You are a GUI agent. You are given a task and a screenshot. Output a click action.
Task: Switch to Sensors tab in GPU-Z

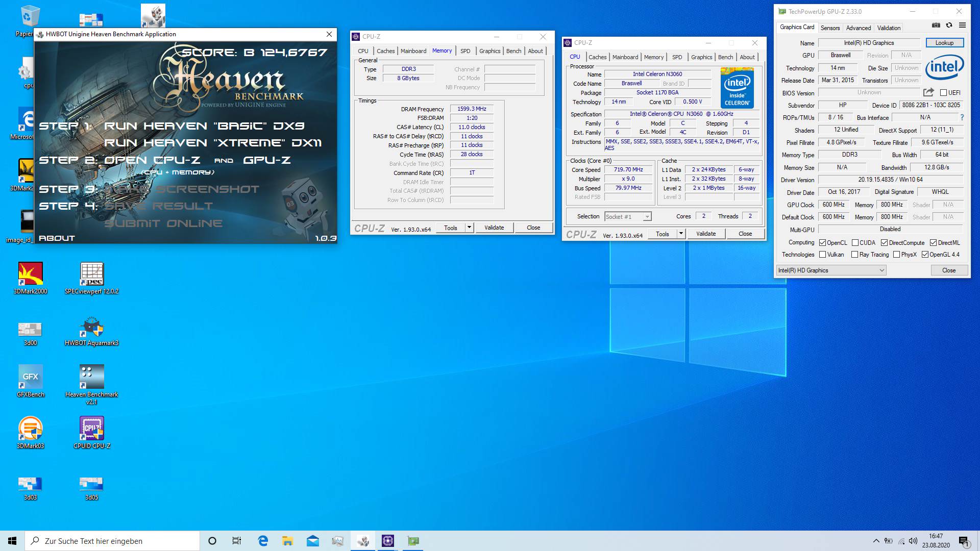tap(830, 28)
